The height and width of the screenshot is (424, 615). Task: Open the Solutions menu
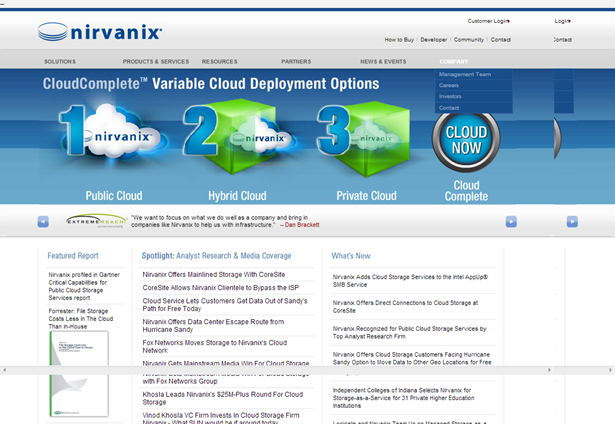pos(60,62)
